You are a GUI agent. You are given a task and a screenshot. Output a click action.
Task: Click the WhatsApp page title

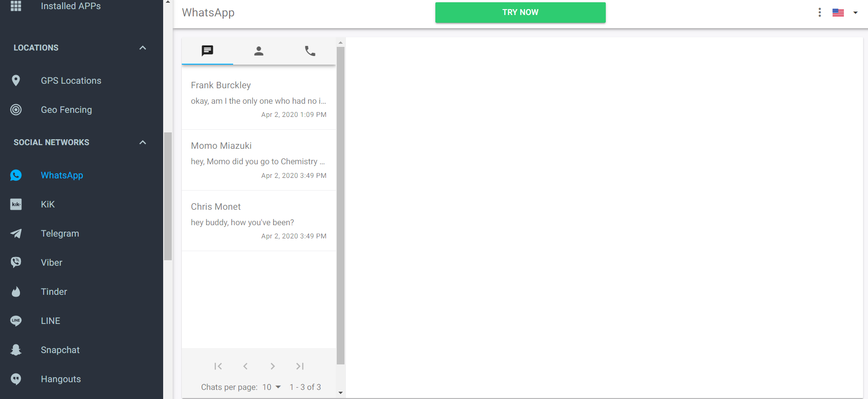208,13
